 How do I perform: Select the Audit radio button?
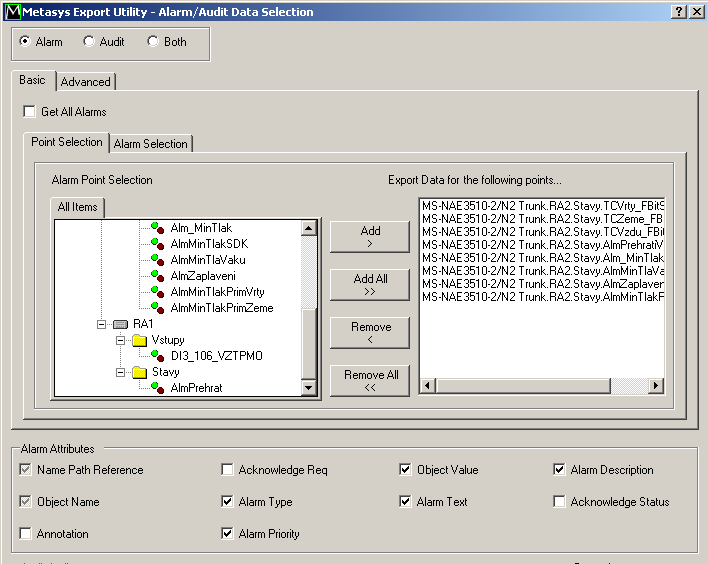88,42
